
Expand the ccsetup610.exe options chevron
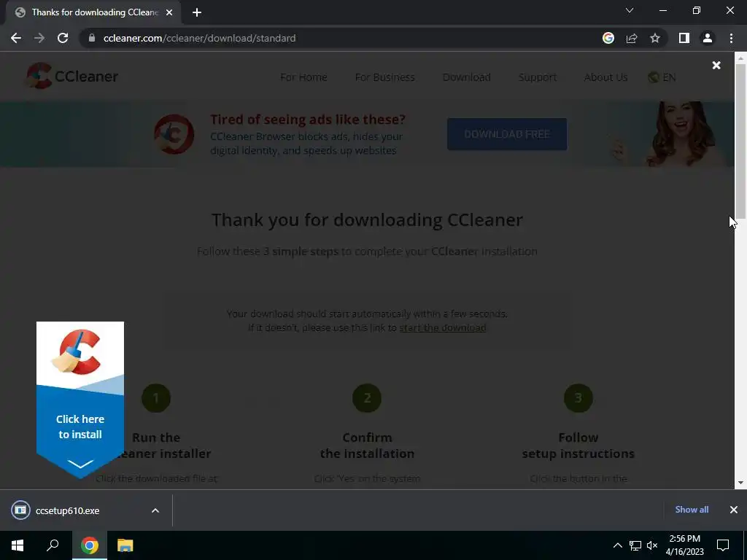[x=155, y=510]
